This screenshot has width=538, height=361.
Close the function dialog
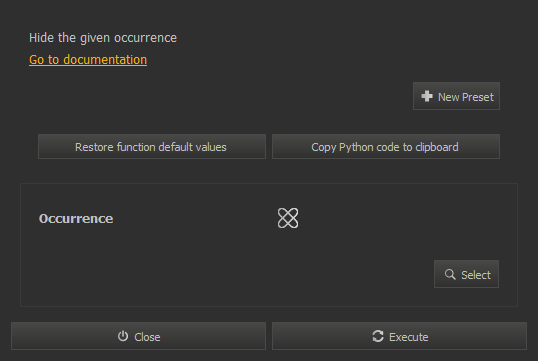pyautogui.click(x=138, y=336)
